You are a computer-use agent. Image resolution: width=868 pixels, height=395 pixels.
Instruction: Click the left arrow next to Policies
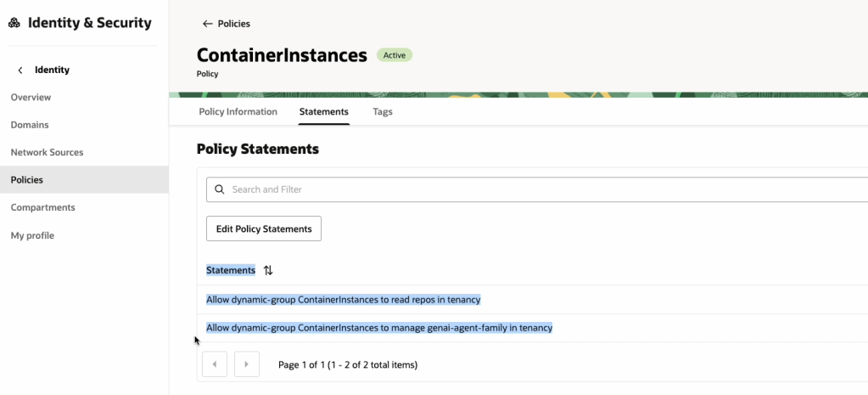tap(207, 24)
